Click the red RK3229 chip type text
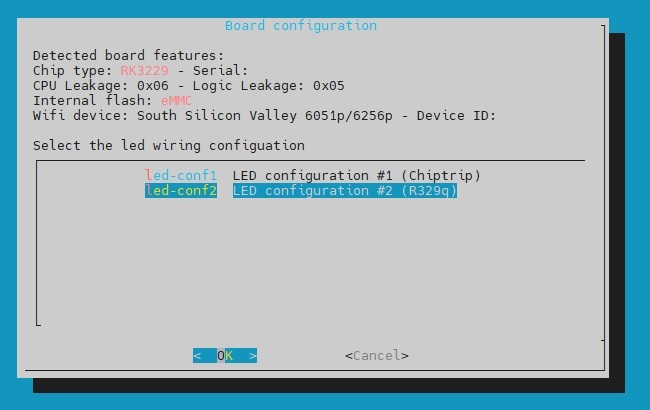 point(145,70)
